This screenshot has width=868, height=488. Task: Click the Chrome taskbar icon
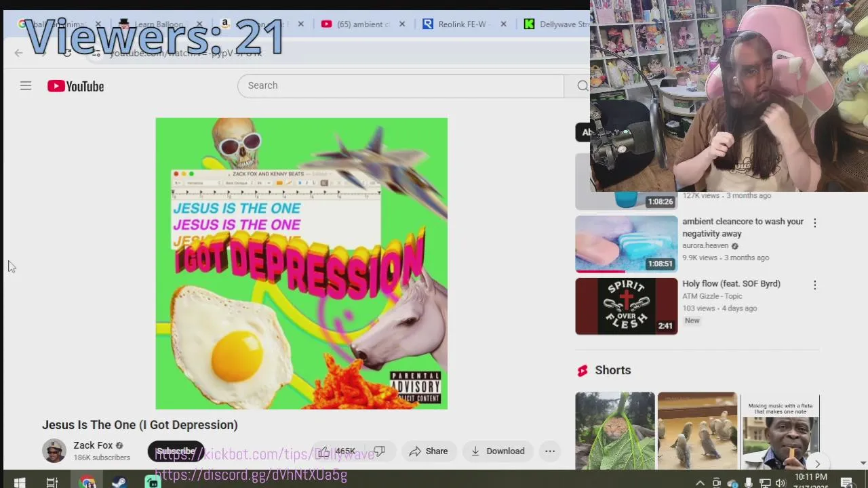coord(87,483)
